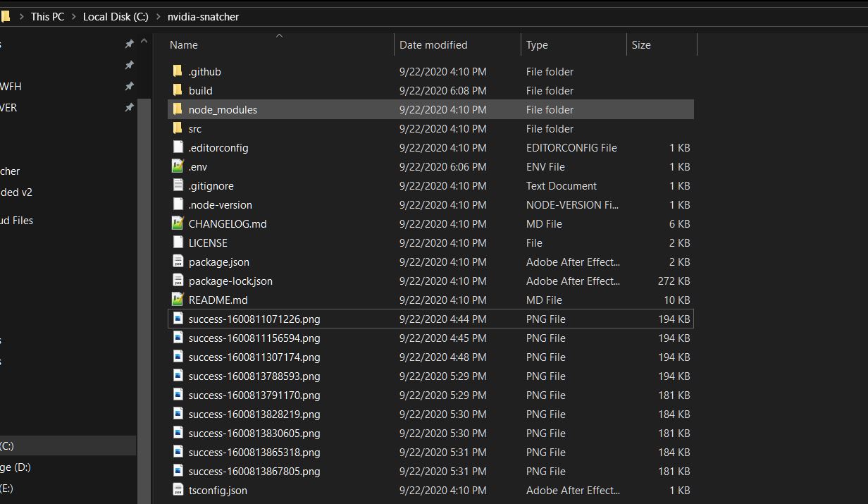Select the CHANGELOG.md file name
This screenshot has height=504, width=868.
(x=228, y=223)
